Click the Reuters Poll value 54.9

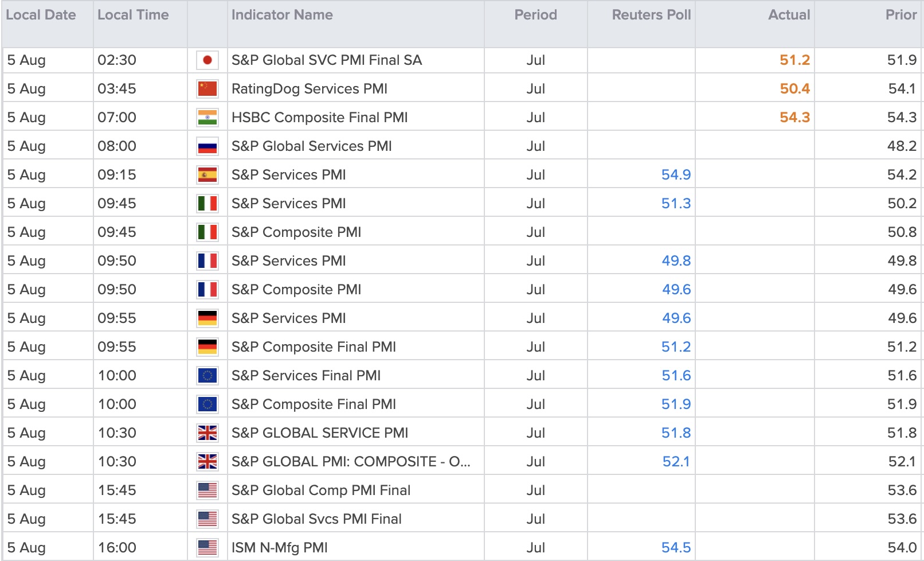[676, 175]
